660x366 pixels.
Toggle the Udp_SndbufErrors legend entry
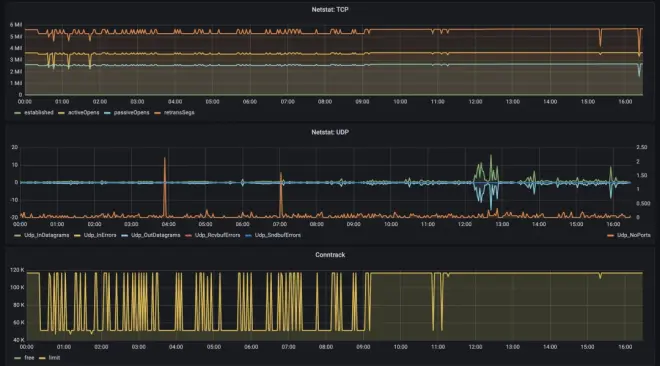pyautogui.click(x=277, y=235)
